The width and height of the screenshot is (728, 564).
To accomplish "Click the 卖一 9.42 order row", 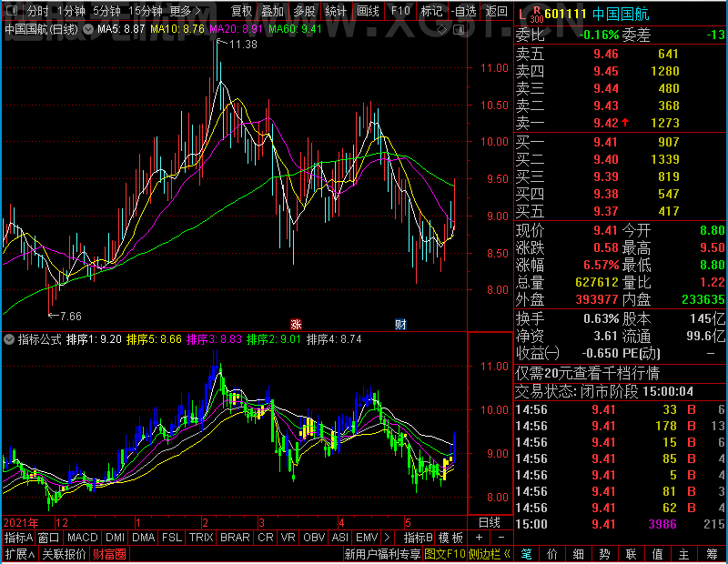I will 621,123.
